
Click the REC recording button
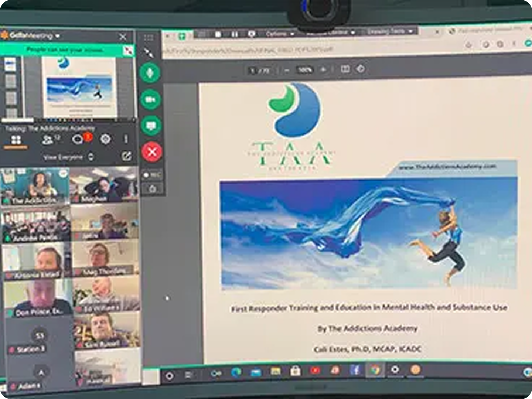point(152,175)
